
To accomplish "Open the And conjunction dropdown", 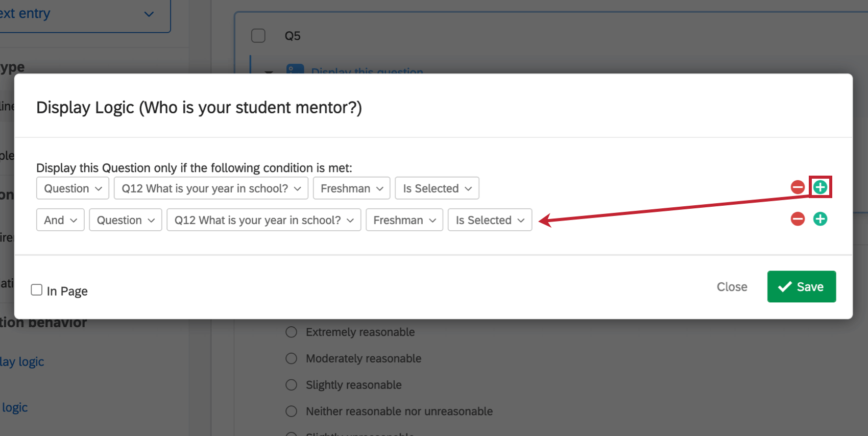I will pyautogui.click(x=60, y=220).
